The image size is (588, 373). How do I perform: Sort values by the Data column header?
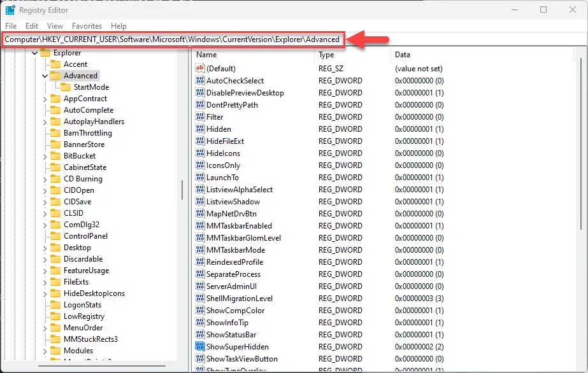pos(482,55)
